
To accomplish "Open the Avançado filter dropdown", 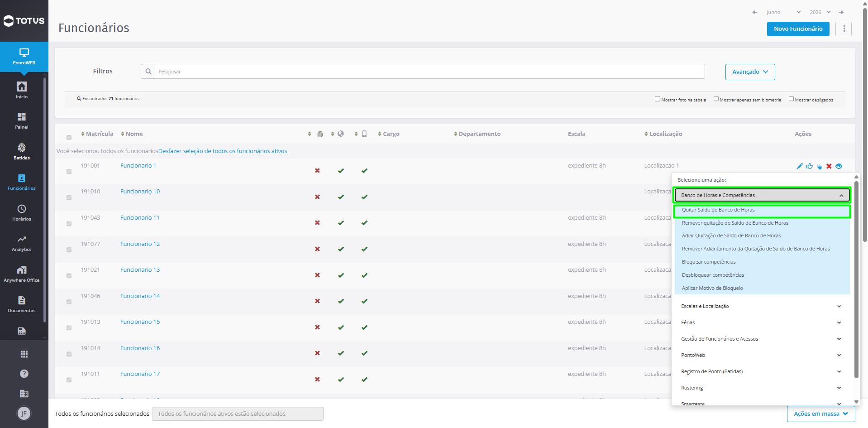I will click(x=750, y=72).
